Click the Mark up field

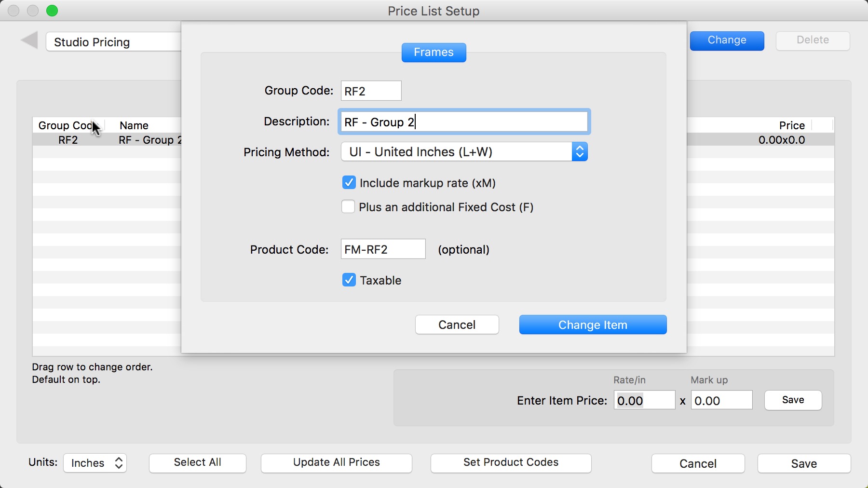[721, 400]
